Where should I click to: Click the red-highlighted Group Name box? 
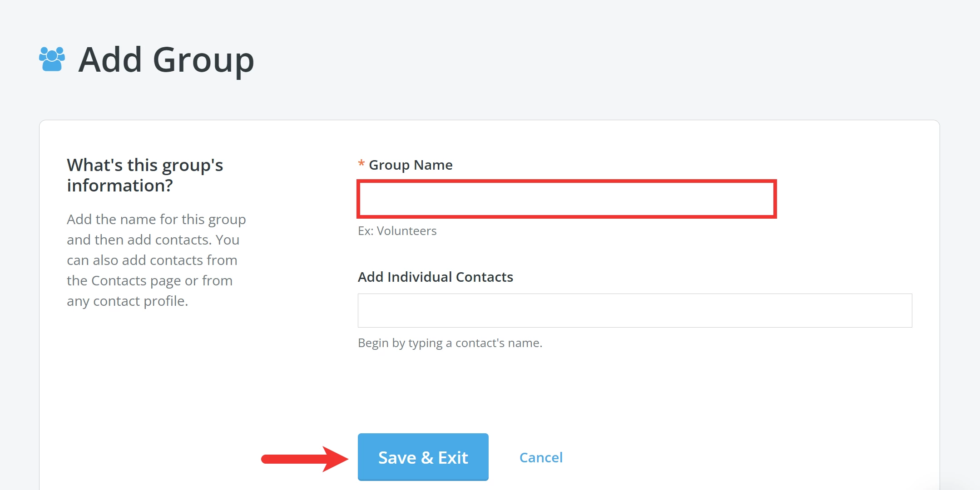click(x=567, y=198)
